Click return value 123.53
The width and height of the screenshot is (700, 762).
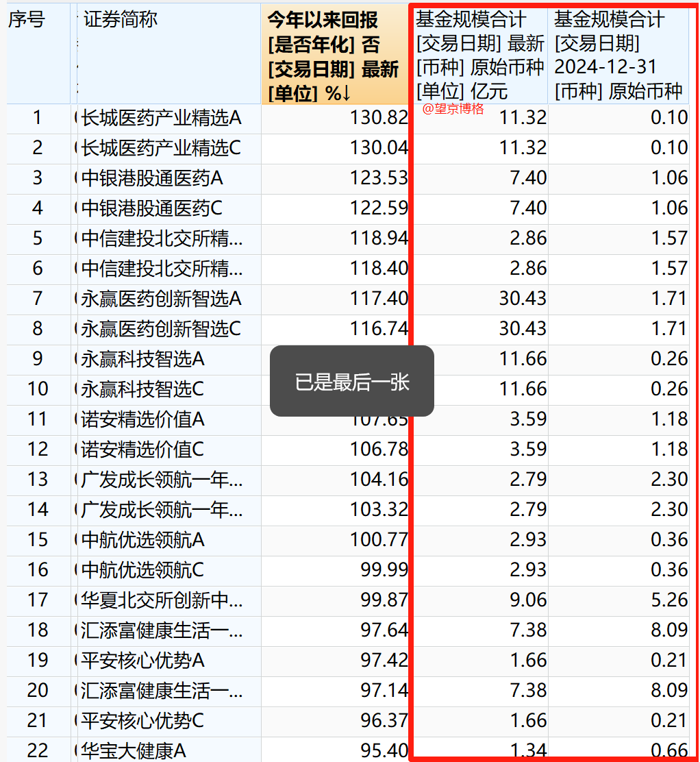pyautogui.click(x=379, y=178)
